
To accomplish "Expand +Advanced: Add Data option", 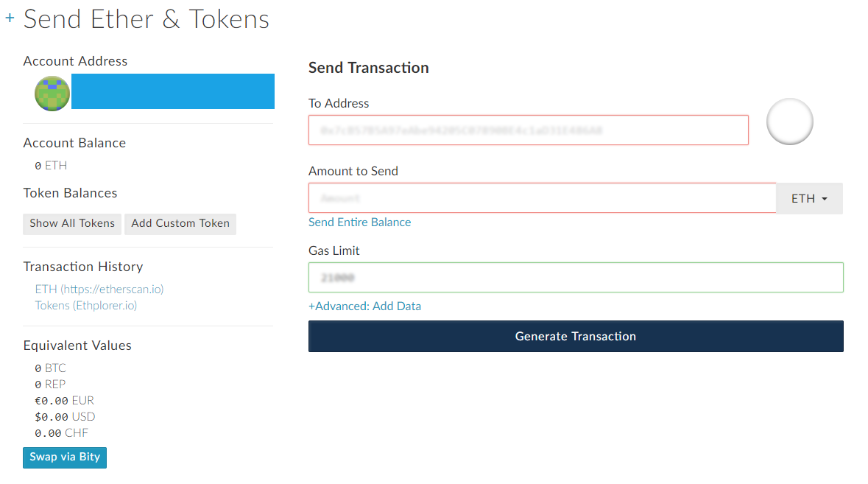I will pos(364,306).
